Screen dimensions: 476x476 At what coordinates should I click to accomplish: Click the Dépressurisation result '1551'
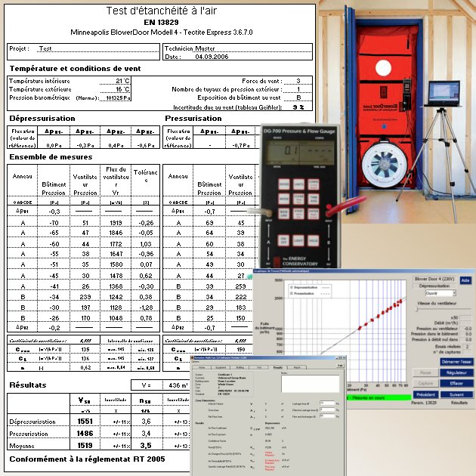click(x=85, y=422)
